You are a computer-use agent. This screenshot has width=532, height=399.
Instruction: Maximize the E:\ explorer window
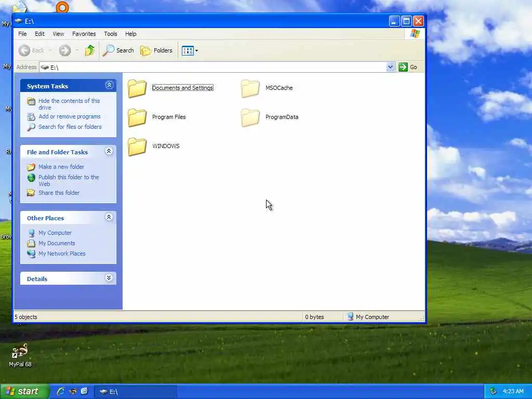(406, 21)
